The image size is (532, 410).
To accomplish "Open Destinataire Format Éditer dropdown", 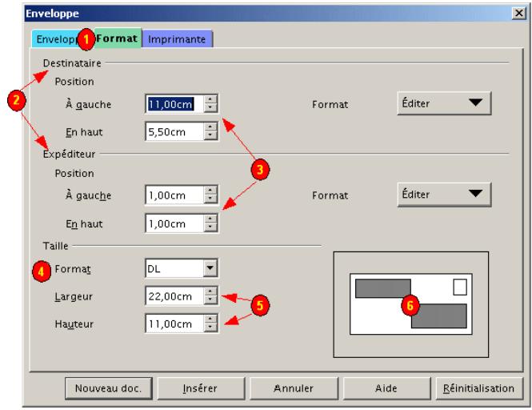I will click(x=444, y=103).
